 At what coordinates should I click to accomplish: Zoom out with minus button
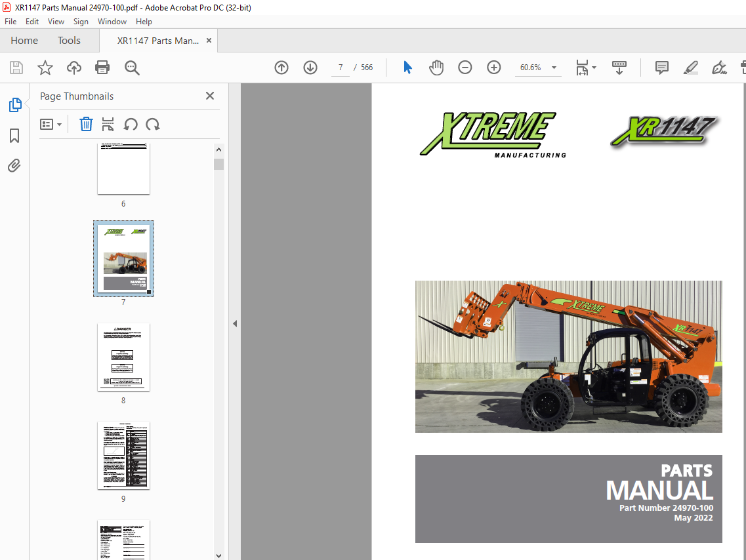coord(465,68)
